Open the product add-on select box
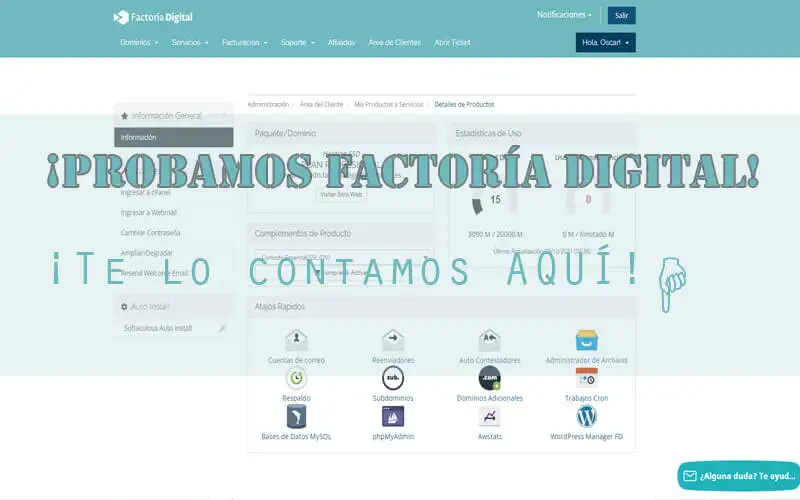The image size is (800, 500). pos(342,258)
